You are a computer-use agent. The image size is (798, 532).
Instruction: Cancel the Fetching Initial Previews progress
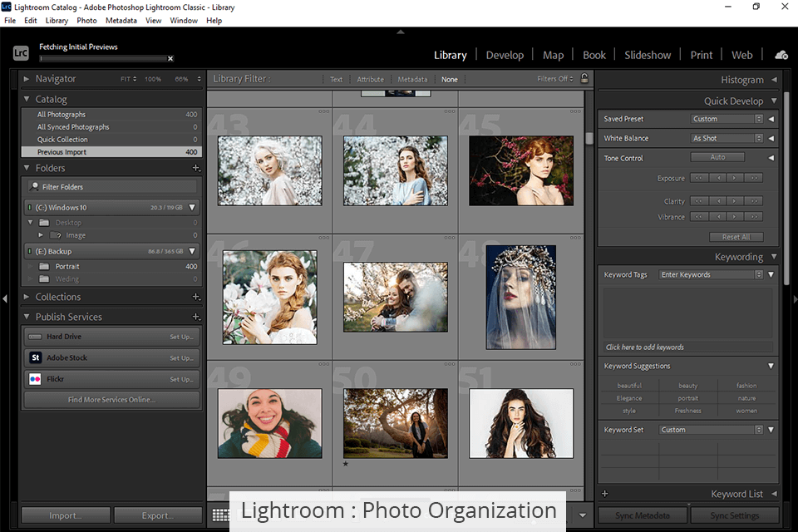[x=170, y=58]
